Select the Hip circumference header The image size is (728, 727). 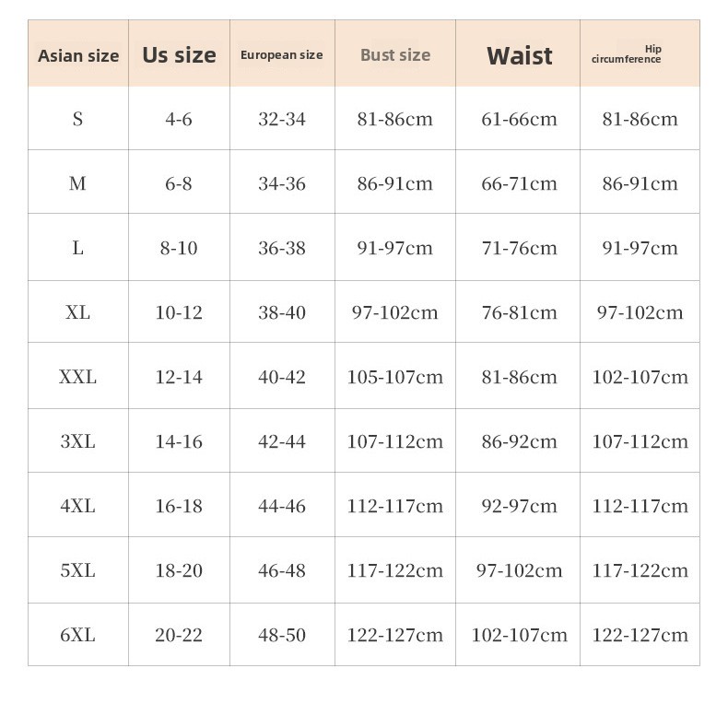click(627, 54)
